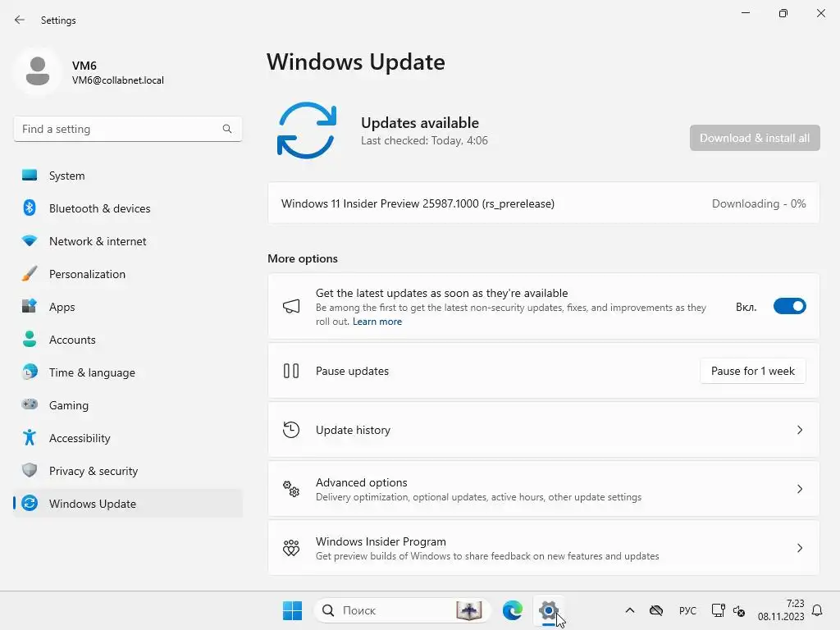
Task: Click the OneDrive cloud icon in tray
Action: tap(656, 610)
